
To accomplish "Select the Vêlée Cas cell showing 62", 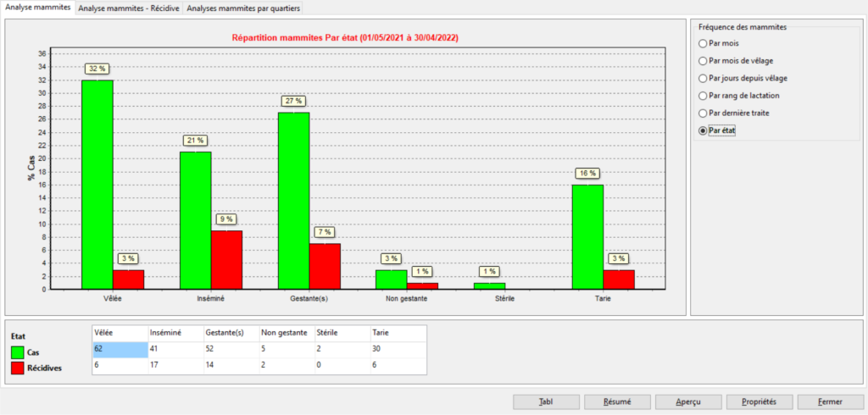I will 119,350.
